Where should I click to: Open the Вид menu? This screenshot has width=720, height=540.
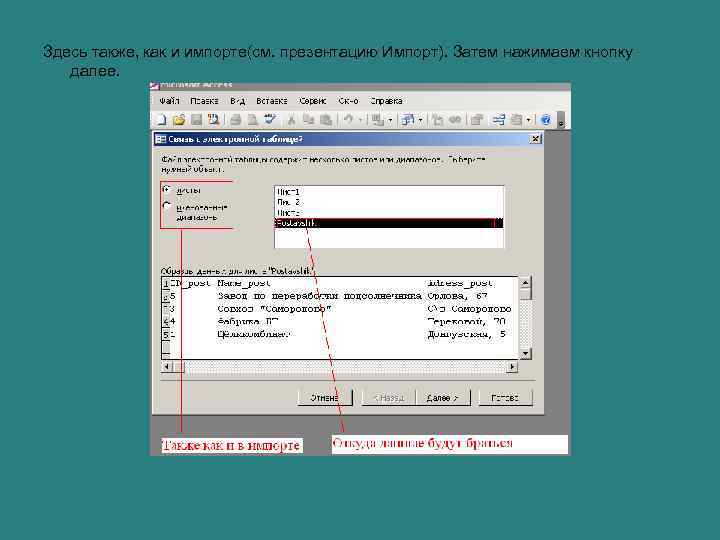click(x=237, y=101)
